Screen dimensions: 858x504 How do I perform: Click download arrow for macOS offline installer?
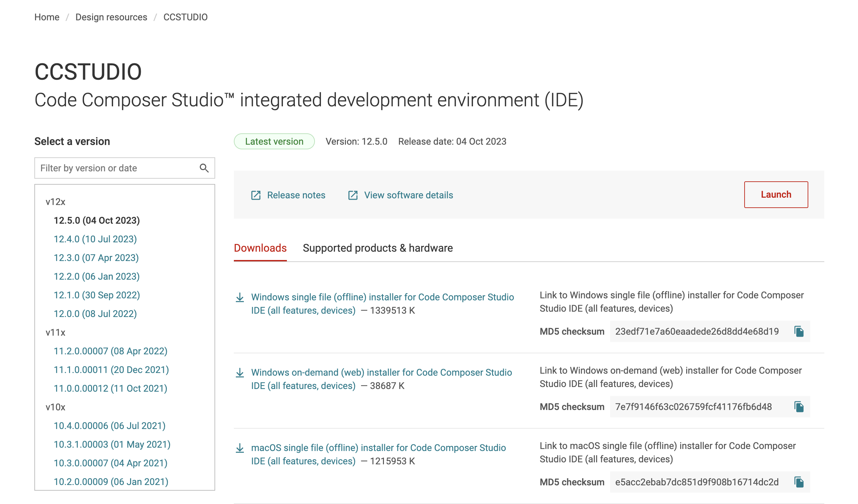pyautogui.click(x=240, y=448)
